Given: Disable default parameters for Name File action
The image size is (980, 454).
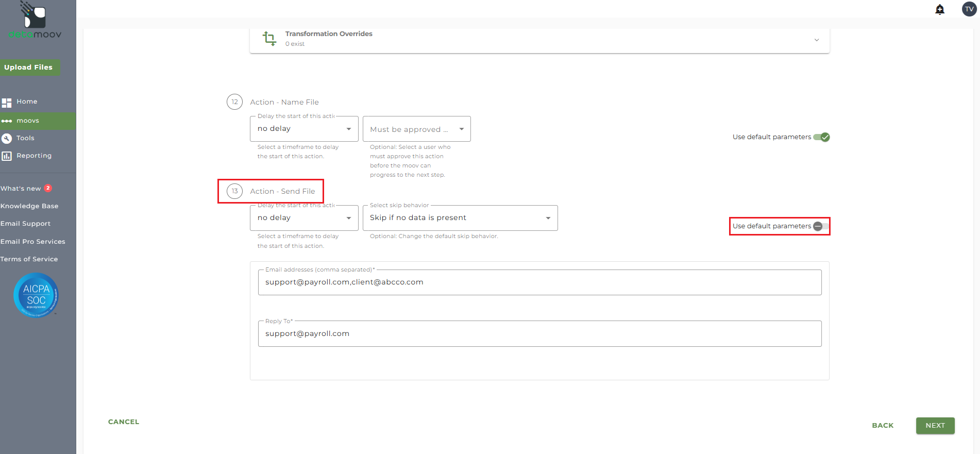Looking at the screenshot, I should click(x=821, y=137).
